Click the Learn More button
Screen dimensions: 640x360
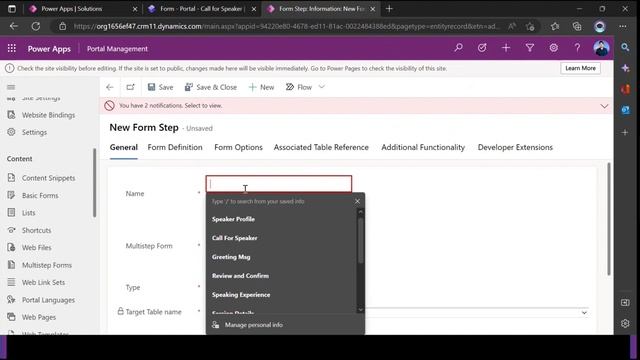click(x=580, y=68)
